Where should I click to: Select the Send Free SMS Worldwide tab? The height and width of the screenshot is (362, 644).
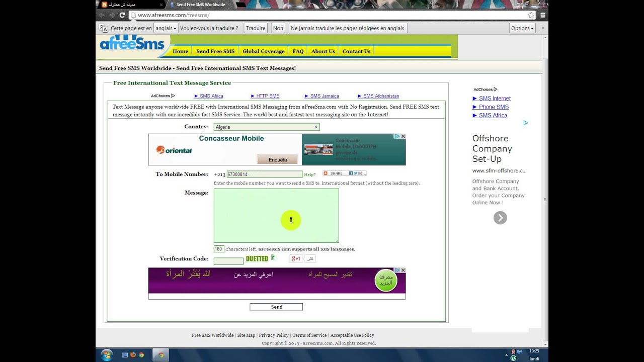(x=200, y=5)
